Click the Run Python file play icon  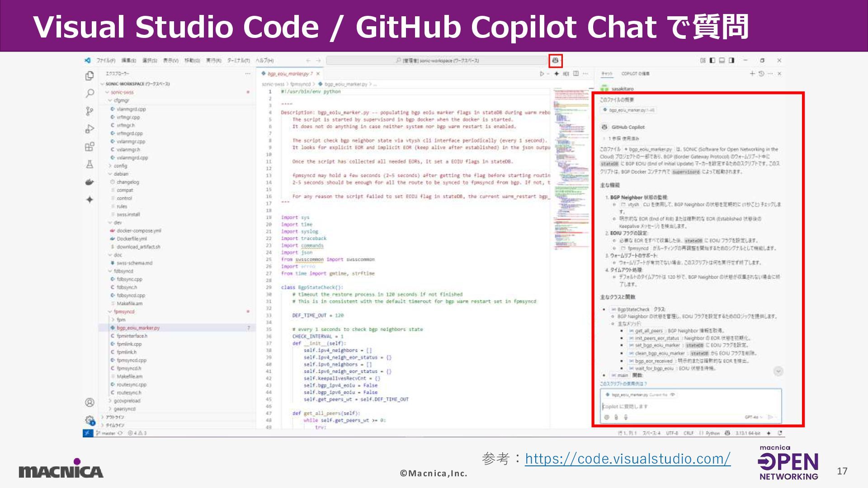542,74
